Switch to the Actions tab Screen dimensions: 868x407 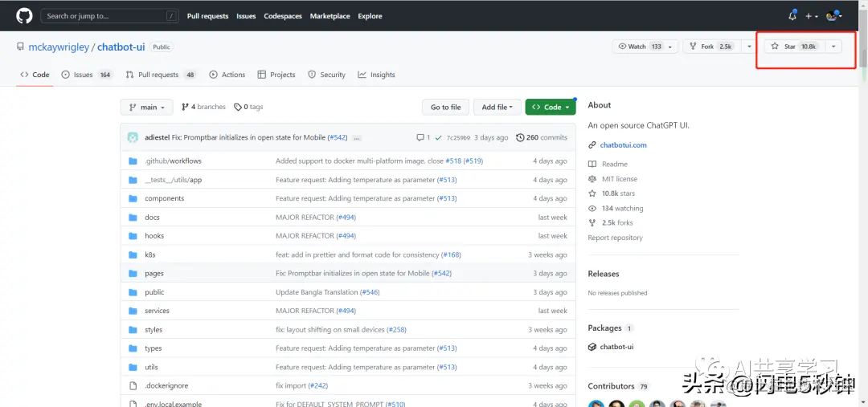227,75
